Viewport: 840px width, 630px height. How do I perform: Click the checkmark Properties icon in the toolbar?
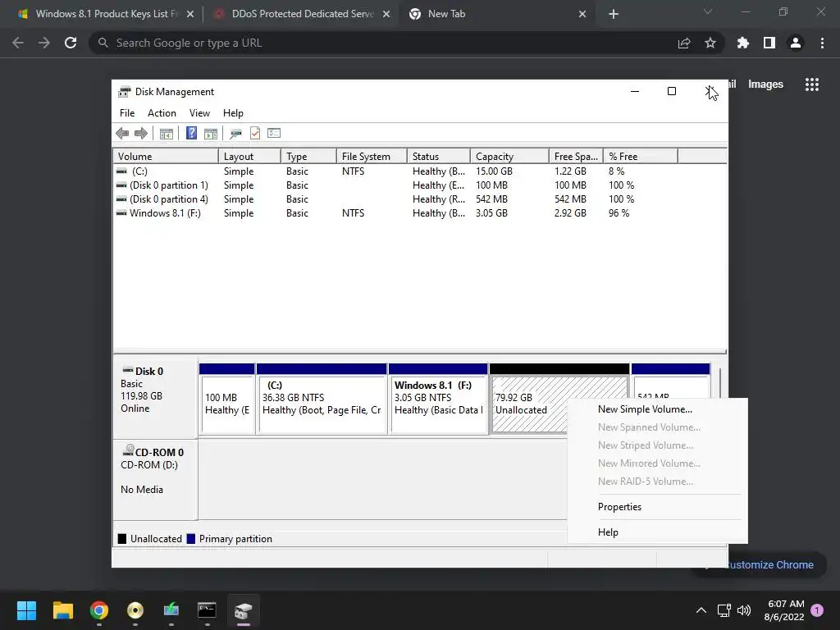[255, 134]
